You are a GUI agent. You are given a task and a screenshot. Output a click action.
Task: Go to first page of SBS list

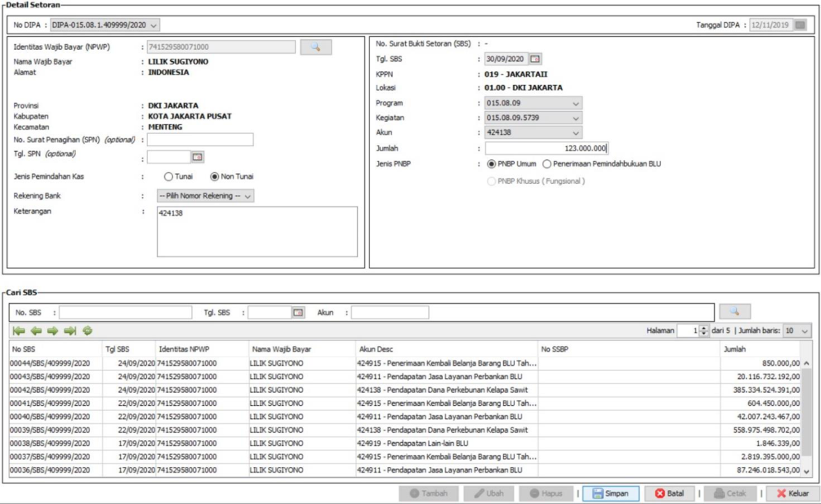point(19,331)
